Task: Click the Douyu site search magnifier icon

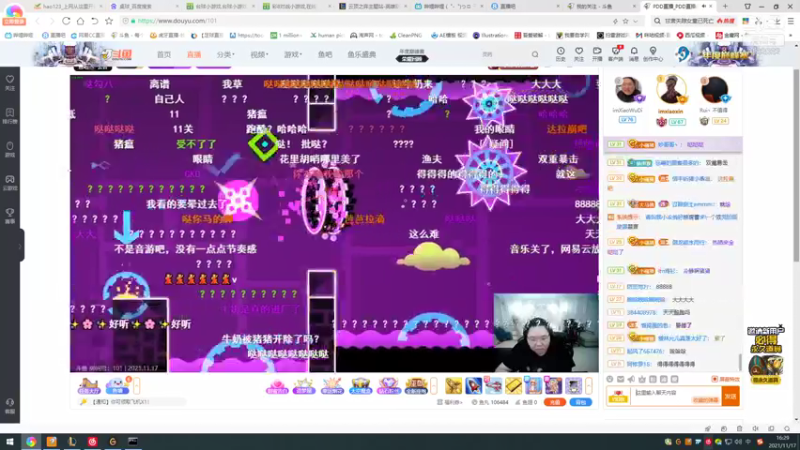Action: pos(535,54)
